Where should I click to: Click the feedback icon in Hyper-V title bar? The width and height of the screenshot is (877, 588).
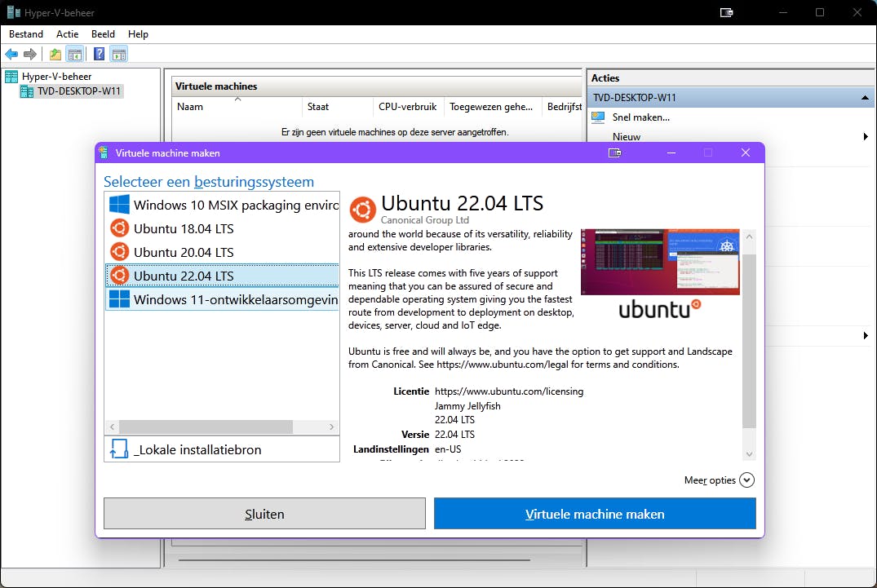[727, 12]
